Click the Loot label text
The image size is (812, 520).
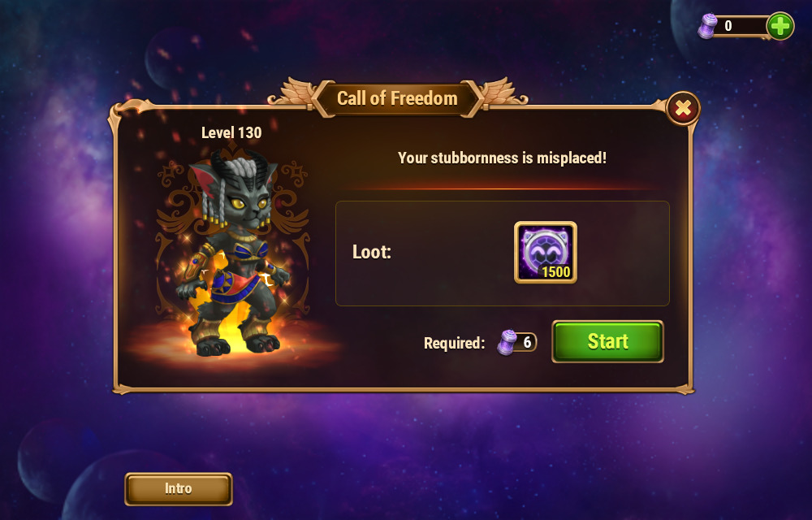pyautogui.click(x=372, y=252)
